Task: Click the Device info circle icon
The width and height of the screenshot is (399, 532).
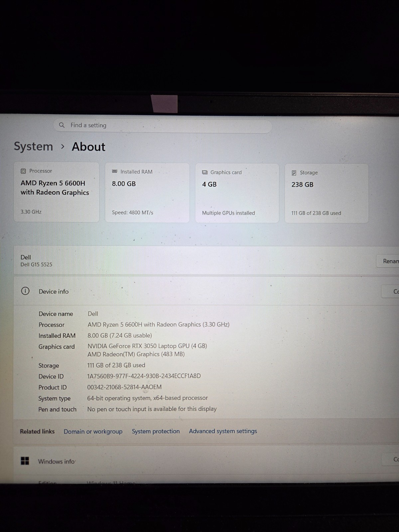Action: [25, 291]
